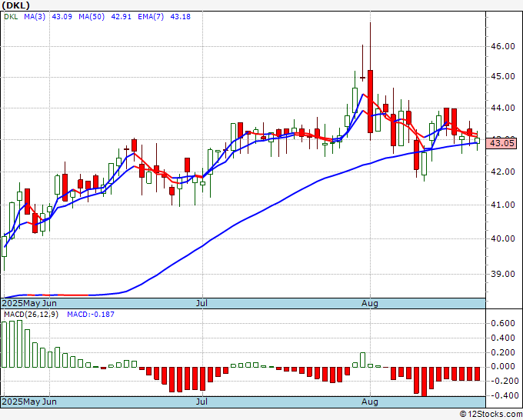Click the 2025May Jun label on price axis
Image resolution: width=523 pixels, height=420 pixels.
[29, 303]
